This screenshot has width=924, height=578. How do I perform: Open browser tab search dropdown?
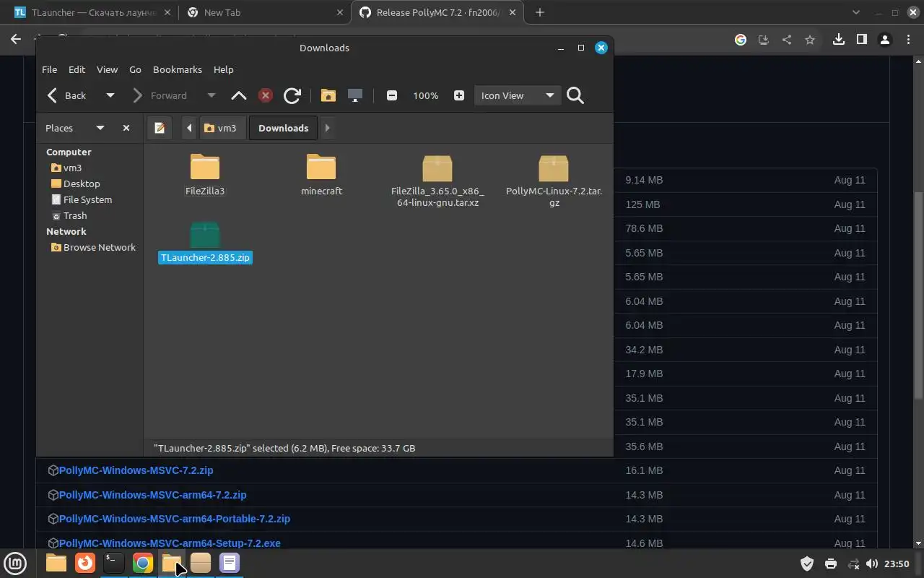[x=856, y=12]
